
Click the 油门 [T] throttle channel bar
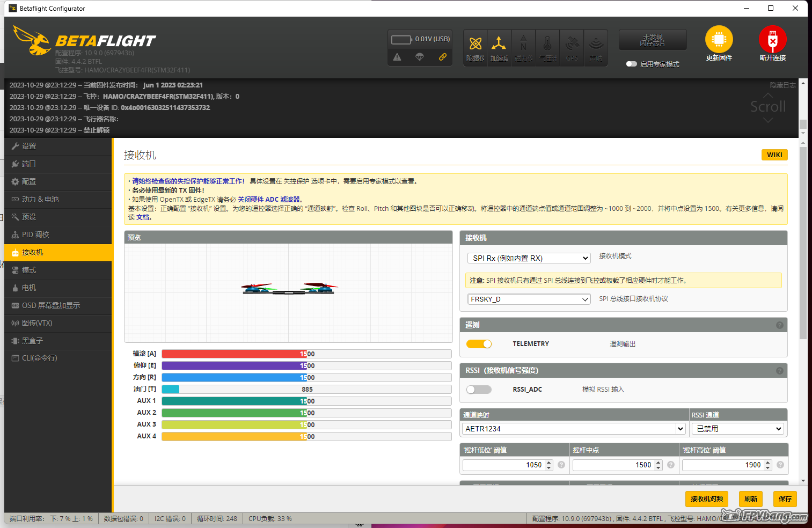point(306,390)
